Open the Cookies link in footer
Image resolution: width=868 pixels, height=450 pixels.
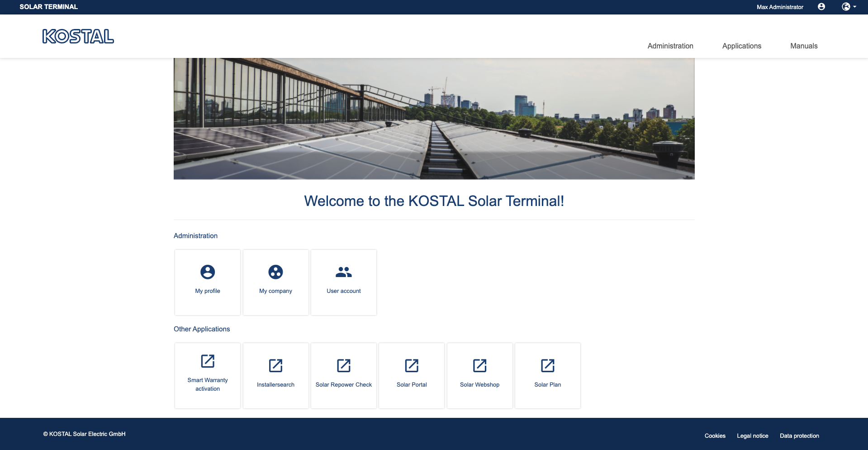715,436
